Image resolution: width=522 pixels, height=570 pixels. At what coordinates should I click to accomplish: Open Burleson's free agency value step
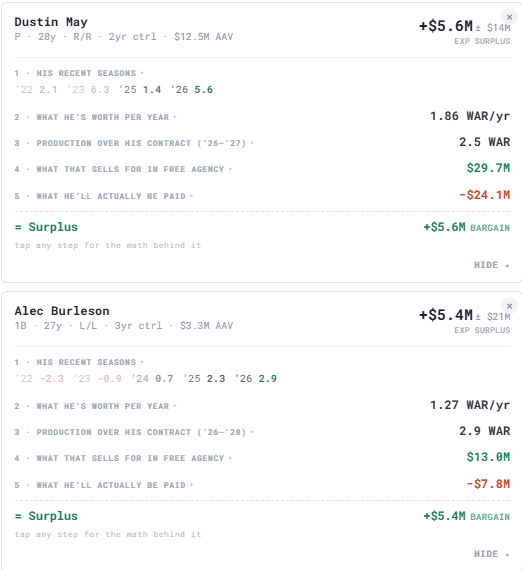point(262,458)
